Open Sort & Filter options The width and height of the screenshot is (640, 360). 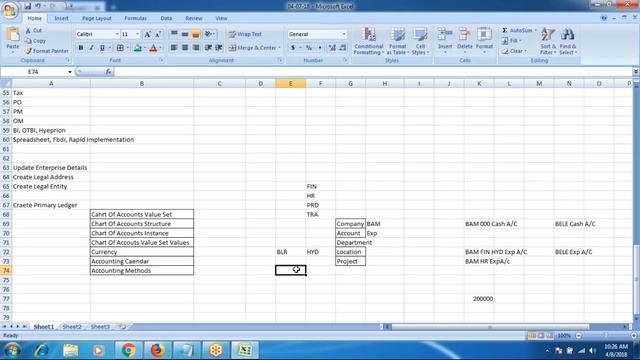coord(548,41)
